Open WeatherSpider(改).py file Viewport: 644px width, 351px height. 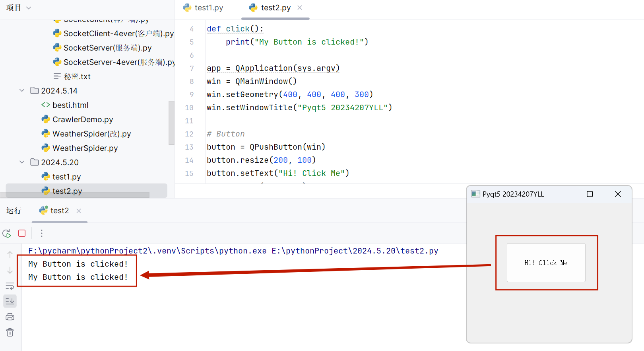click(x=86, y=134)
